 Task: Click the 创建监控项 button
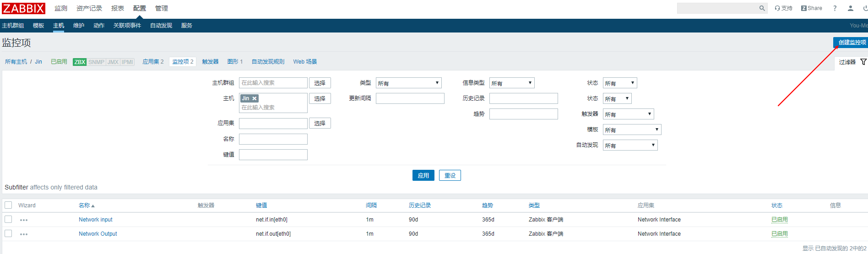point(851,42)
